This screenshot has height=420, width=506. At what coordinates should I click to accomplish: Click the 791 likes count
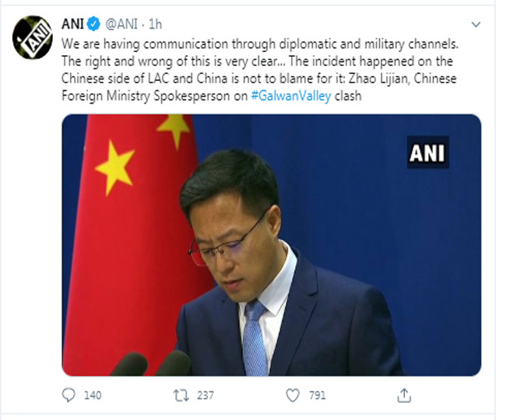coord(317,395)
